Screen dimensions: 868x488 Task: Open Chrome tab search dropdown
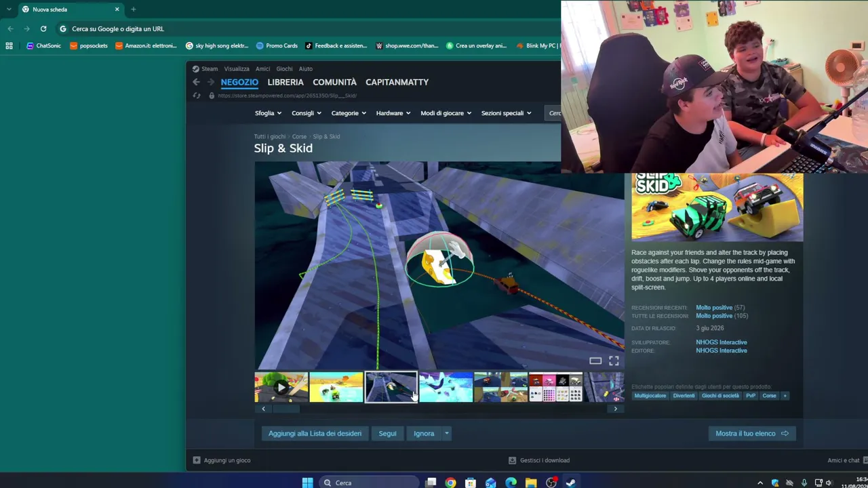click(x=8, y=9)
